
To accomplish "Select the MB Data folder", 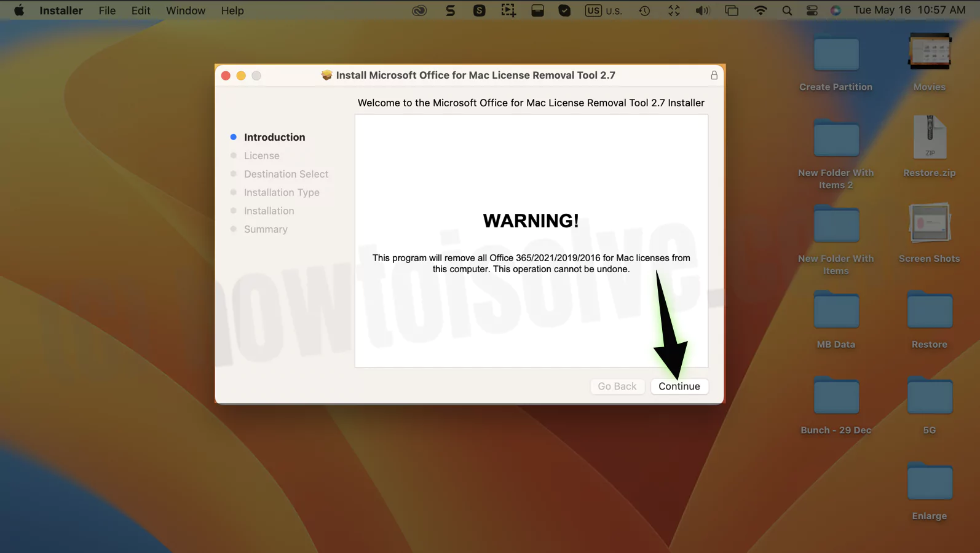I will click(x=836, y=310).
